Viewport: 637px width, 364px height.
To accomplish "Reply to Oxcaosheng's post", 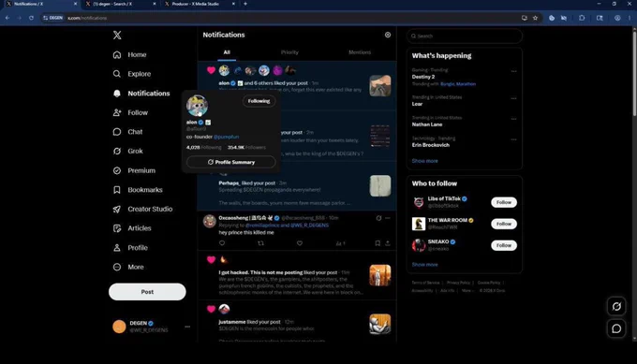I will (x=222, y=243).
